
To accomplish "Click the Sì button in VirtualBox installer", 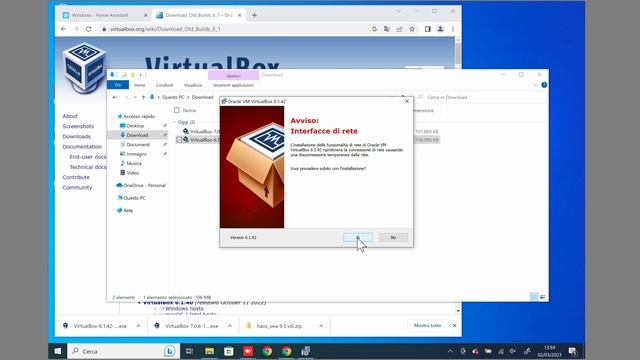I will 358,237.
